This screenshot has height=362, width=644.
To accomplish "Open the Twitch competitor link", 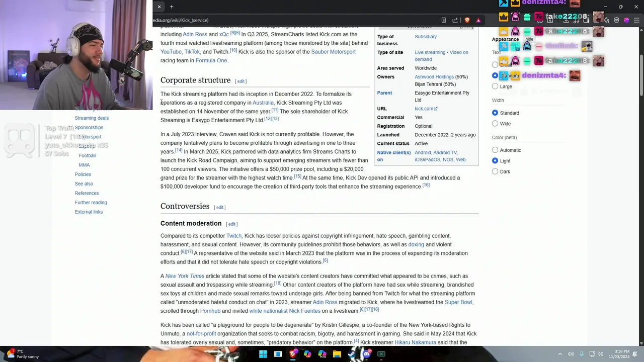I will click(x=234, y=236).
